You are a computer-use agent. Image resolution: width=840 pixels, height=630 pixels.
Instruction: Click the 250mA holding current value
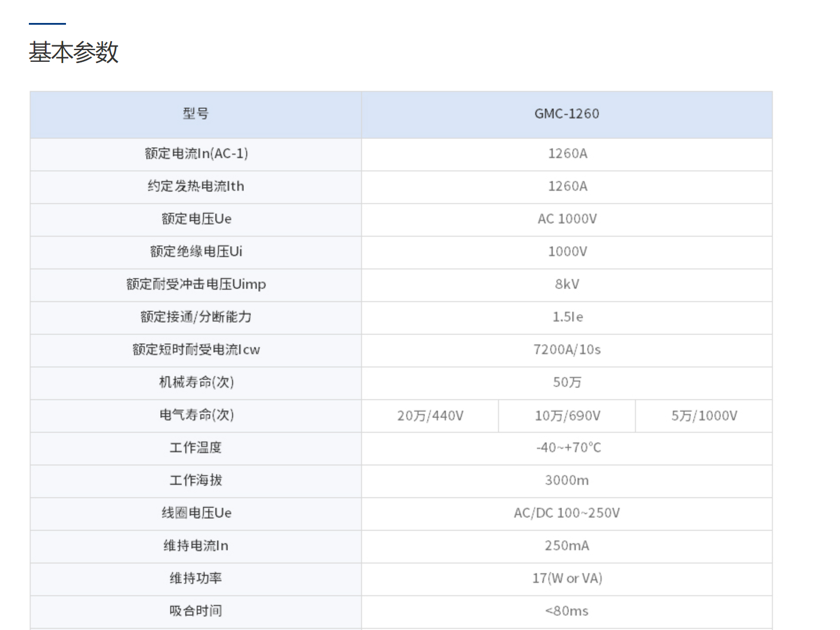[567, 546]
